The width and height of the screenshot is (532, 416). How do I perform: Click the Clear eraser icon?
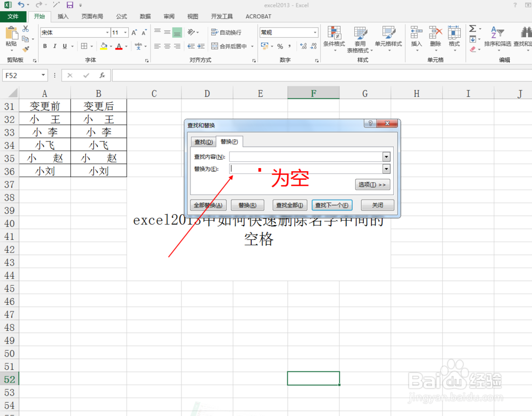click(x=473, y=49)
